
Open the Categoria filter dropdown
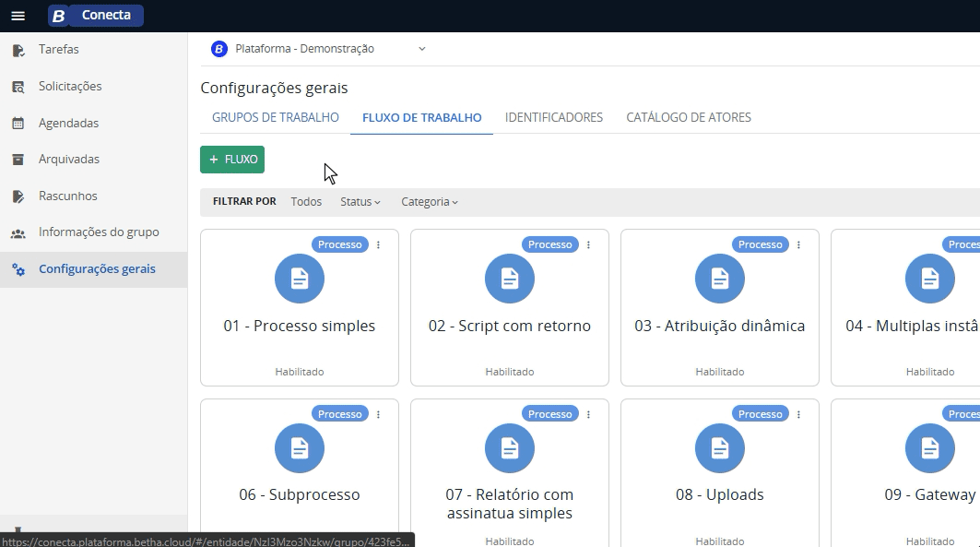pyautogui.click(x=430, y=202)
